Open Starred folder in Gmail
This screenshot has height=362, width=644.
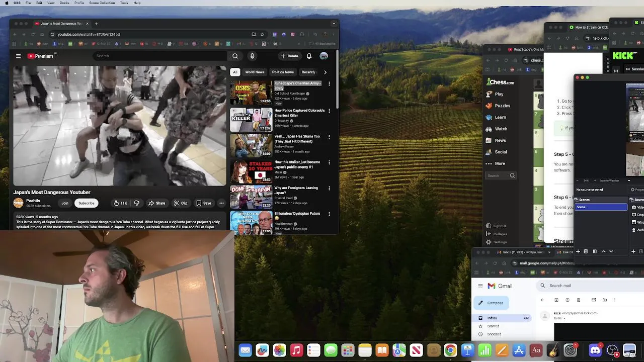pyautogui.click(x=493, y=326)
